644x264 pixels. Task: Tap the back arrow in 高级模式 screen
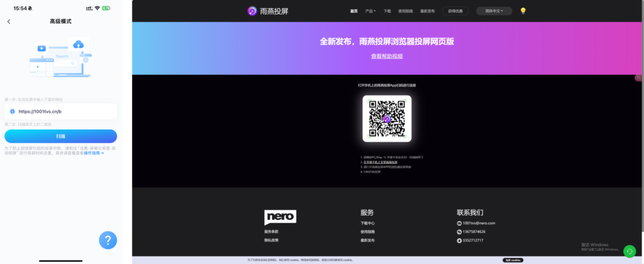click(9, 22)
